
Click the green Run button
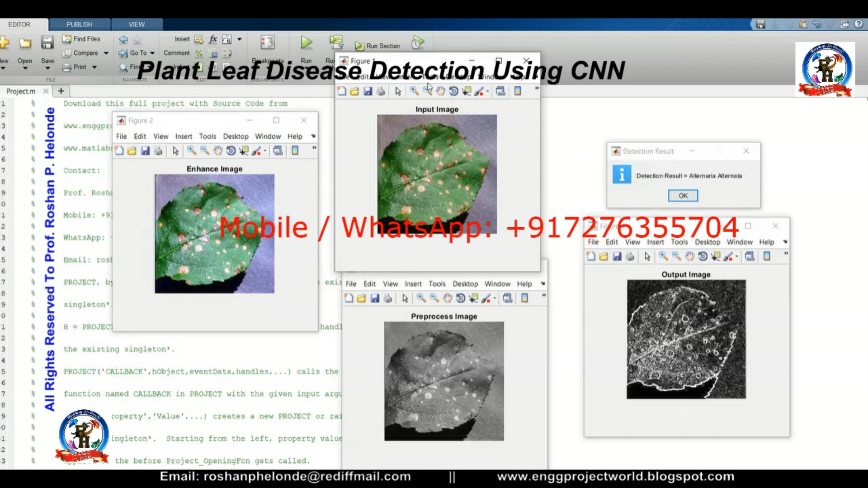307,43
